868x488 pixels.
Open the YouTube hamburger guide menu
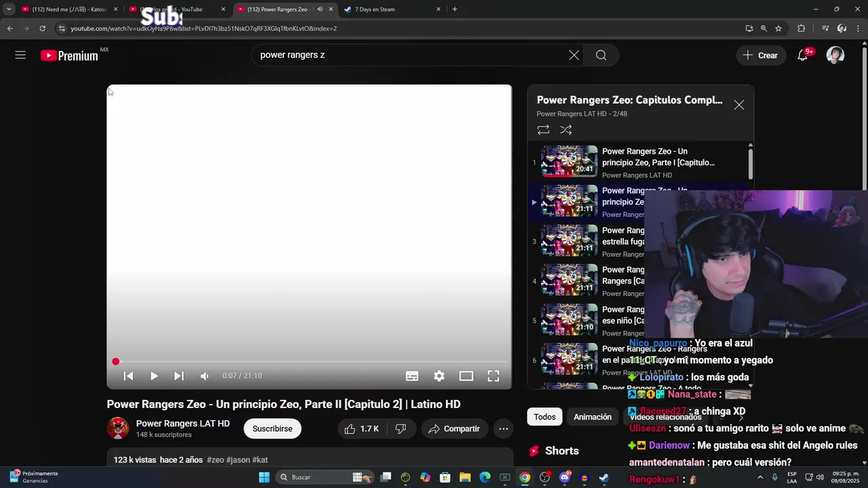click(x=20, y=55)
